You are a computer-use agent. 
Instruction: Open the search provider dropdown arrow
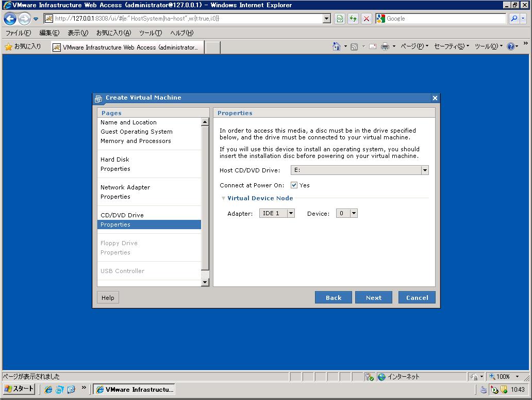click(x=523, y=19)
